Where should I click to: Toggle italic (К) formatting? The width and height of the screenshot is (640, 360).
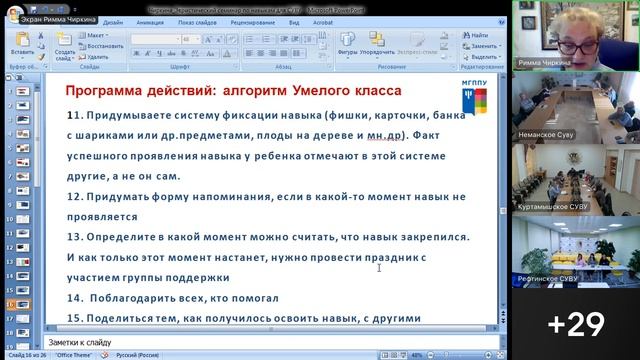coord(148,53)
